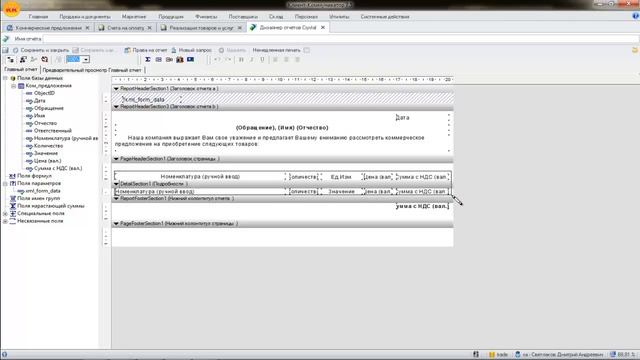Select the Сумма с НДС (вал.) tree field
Viewport: 640px width, 360px height.
58,168
